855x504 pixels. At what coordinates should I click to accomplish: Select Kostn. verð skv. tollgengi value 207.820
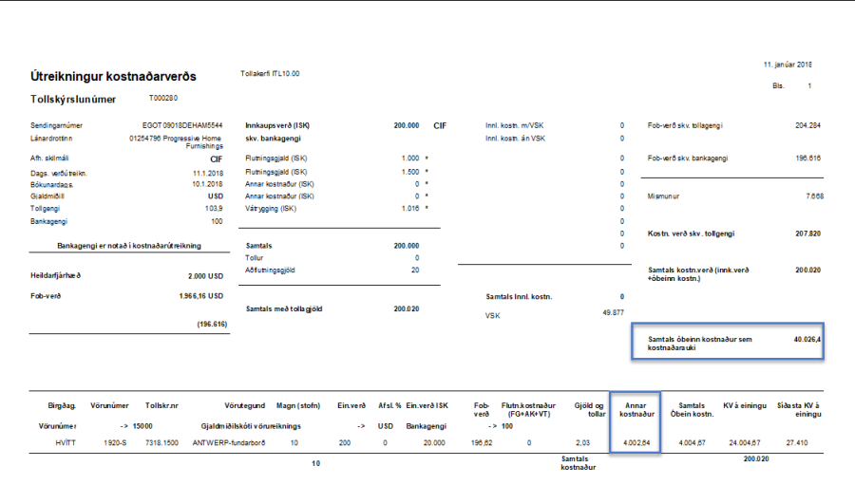[807, 233]
